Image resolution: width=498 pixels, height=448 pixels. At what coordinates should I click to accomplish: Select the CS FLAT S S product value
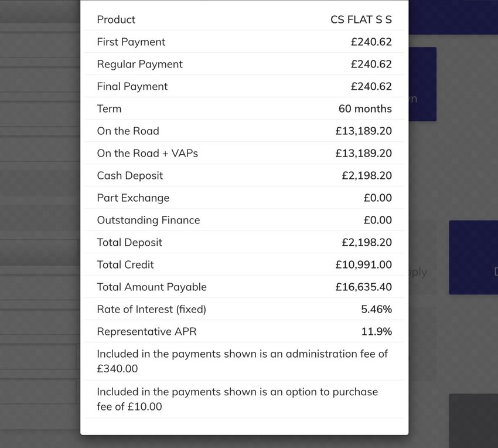(x=361, y=20)
